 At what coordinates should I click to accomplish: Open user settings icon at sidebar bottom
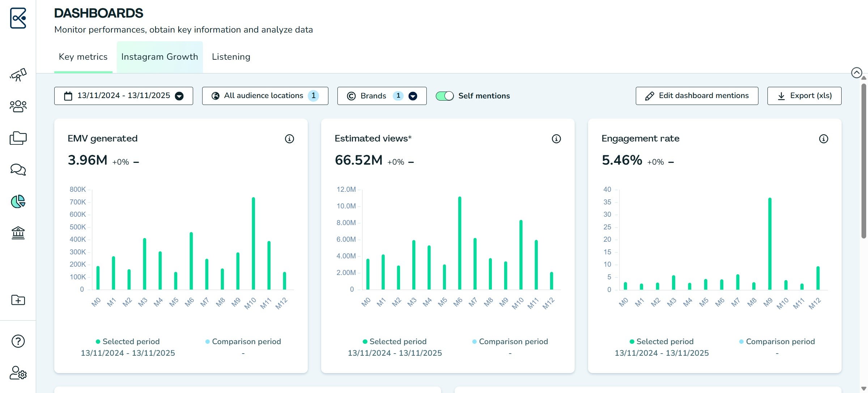pos(18,373)
